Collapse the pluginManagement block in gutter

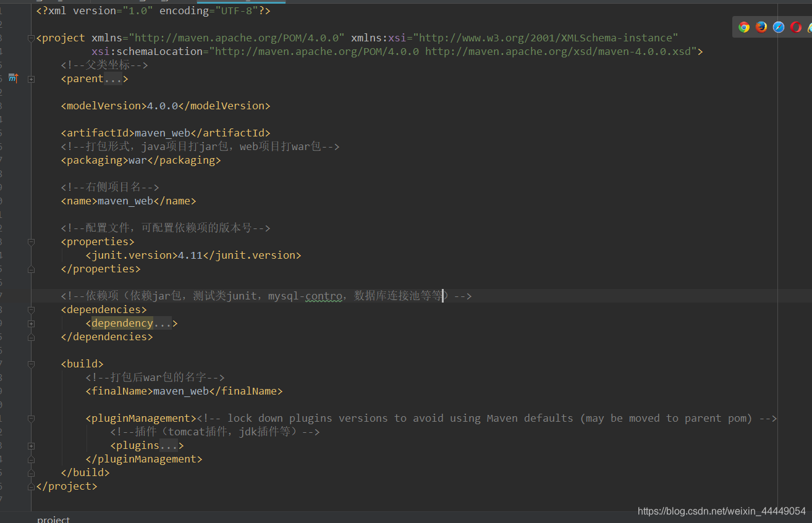click(31, 419)
